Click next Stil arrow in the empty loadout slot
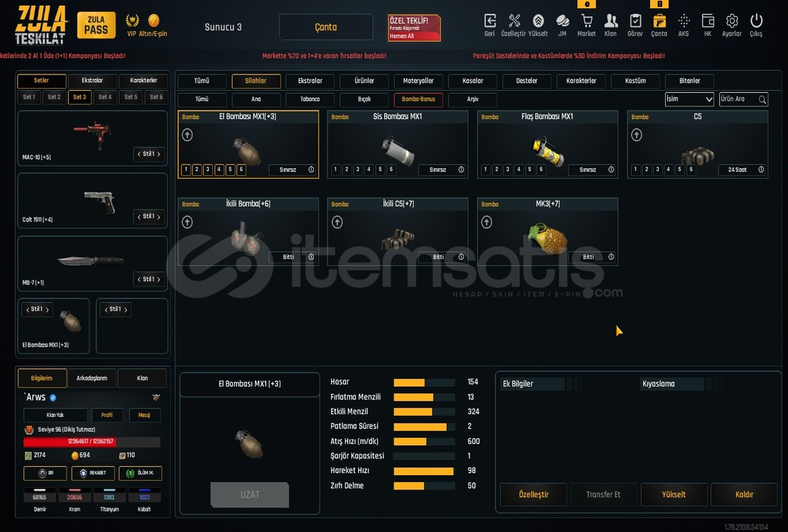The image size is (788, 532). [126, 309]
